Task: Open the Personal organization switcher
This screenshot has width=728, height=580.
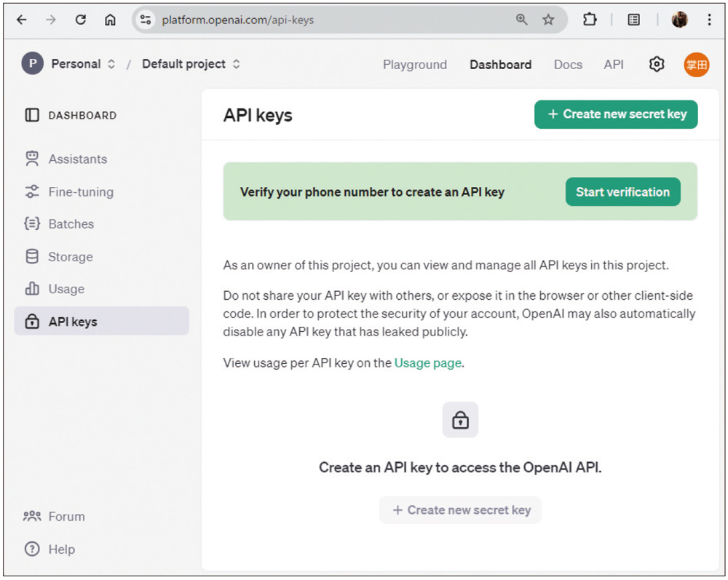Action: [77, 64]
